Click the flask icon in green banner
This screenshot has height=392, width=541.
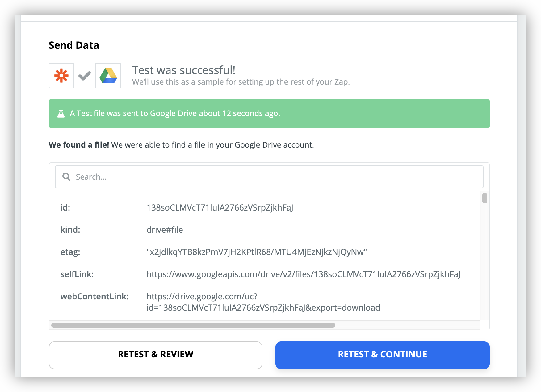tap(61, 114)
